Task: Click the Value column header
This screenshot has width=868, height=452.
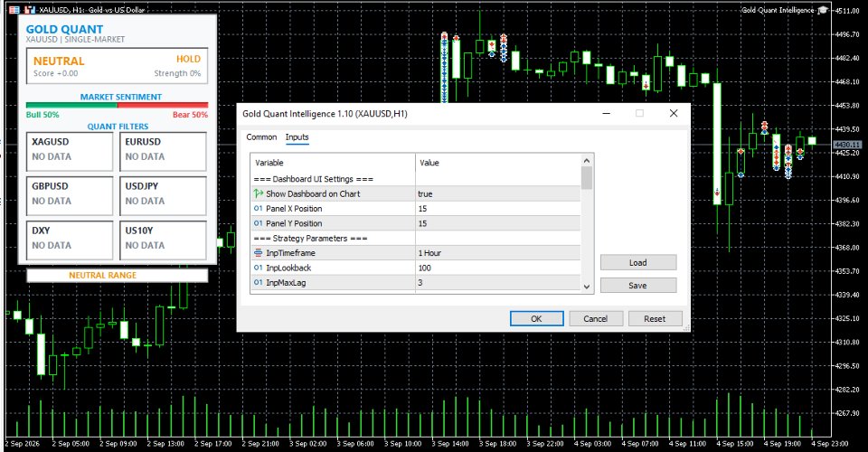Action: (x=497, y=163)
